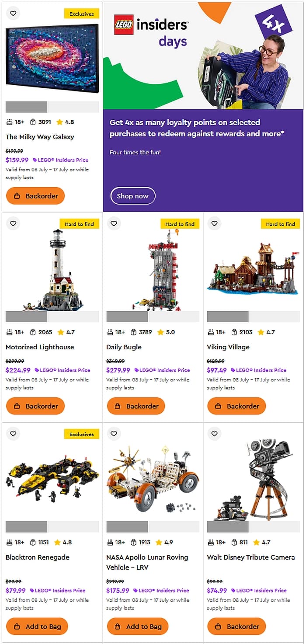This screenshot has width=306, height=644.
Task: Add The Milky Way Galaxy to wishlist
Action: tap(13, 14)
